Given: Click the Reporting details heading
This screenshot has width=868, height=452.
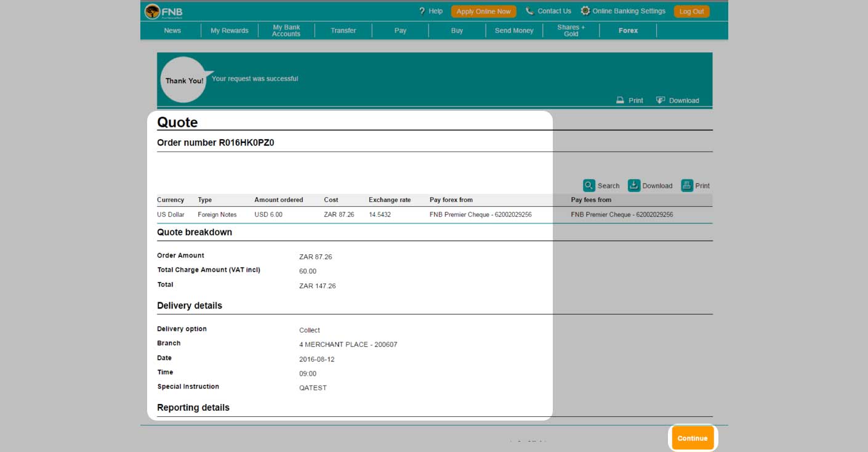Looking at the screenshot, I should (x=193, y=408).
